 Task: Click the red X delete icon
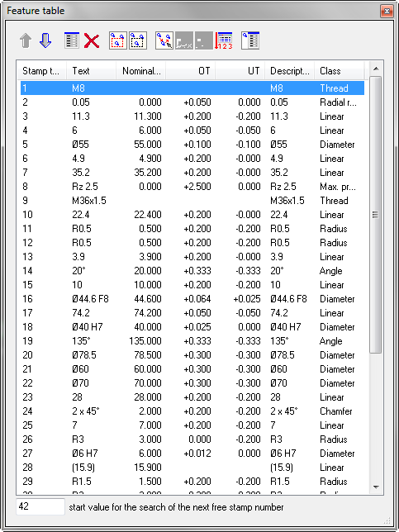click(92, 41)
